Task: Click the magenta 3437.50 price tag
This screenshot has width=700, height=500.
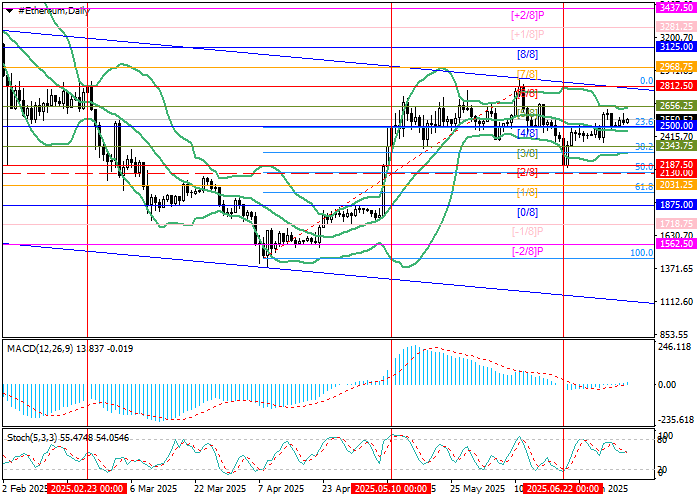Action: coord(676,6)
